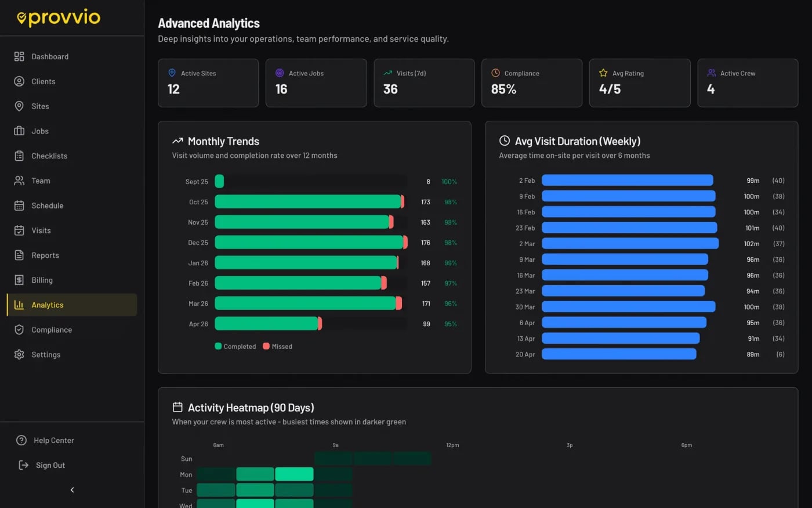Click the Schedule calendar icon
Viewport: 812px width, 508px height.
[19, 206]
